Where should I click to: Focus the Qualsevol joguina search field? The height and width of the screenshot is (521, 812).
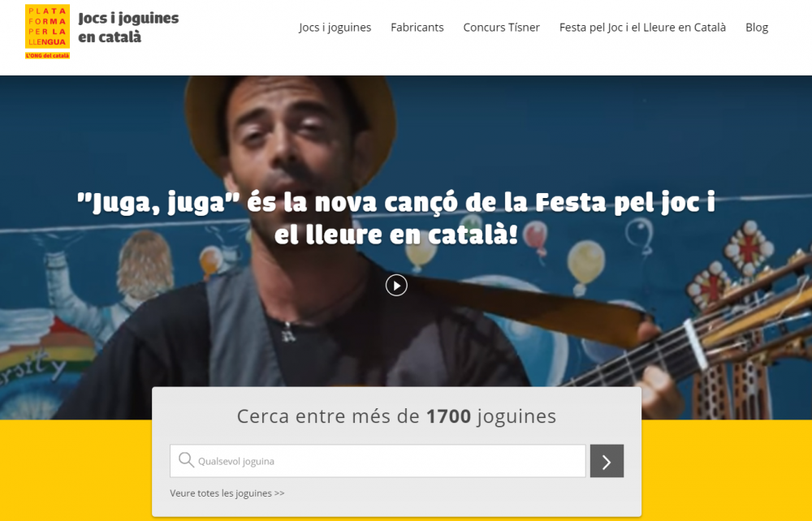click(378, 461)
